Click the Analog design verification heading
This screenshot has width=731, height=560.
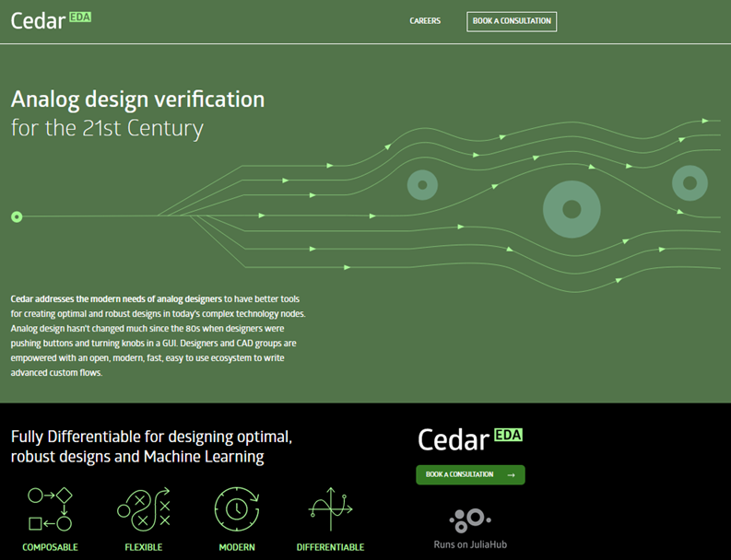point(137,99)
